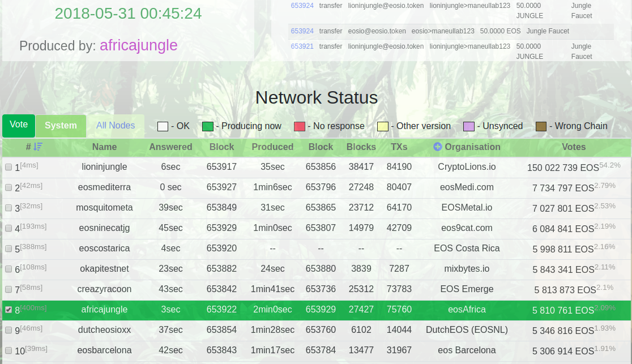Click the Votes column header
Viewport: 632px width, 364px height.
[x=574, y=147]
